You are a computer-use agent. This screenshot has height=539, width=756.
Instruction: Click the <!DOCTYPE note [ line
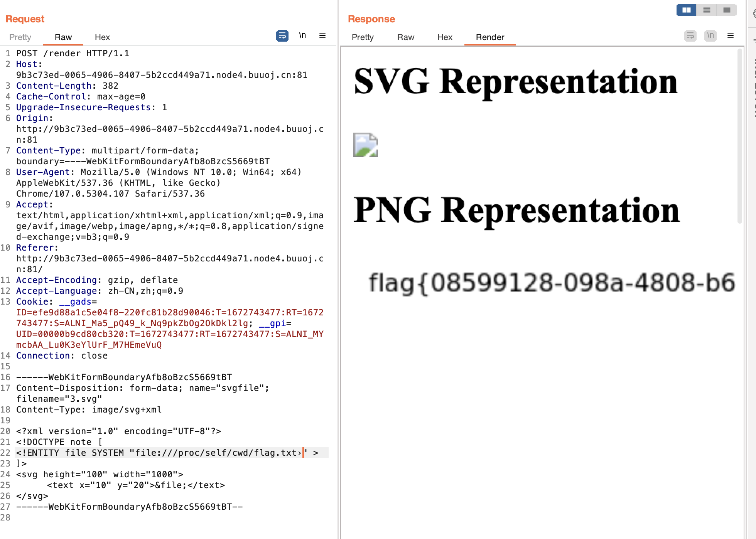[x=59, y=442]
